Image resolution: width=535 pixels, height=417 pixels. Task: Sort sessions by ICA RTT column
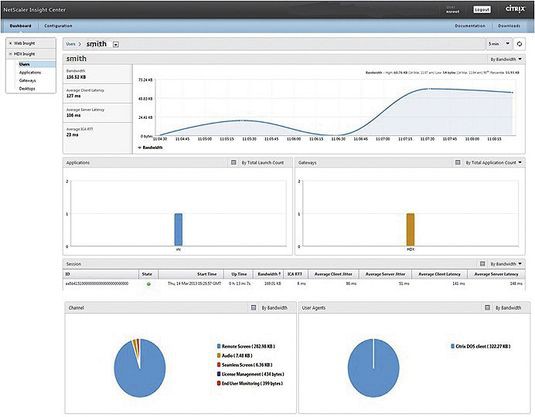[295, 274]
